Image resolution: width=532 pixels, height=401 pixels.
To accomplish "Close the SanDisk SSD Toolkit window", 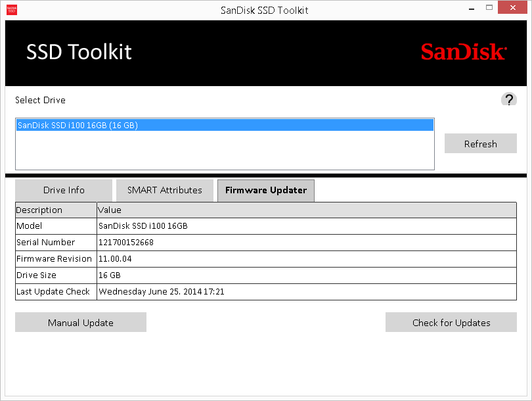I will point(512,7).
